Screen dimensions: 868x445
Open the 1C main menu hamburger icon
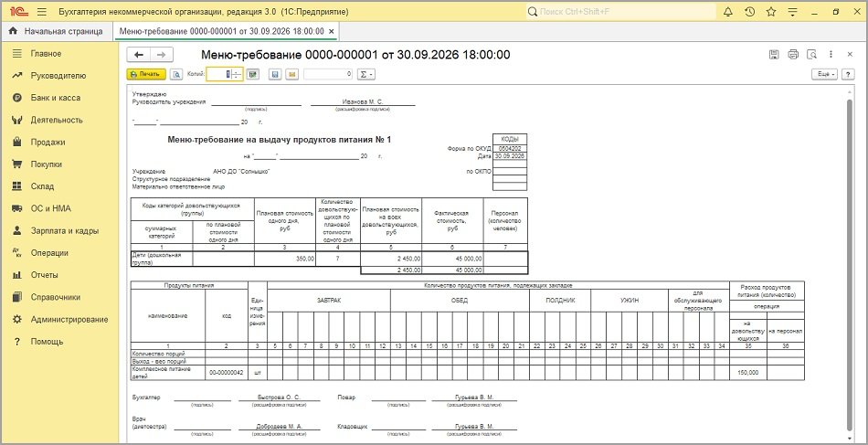[x=42, y=12]
